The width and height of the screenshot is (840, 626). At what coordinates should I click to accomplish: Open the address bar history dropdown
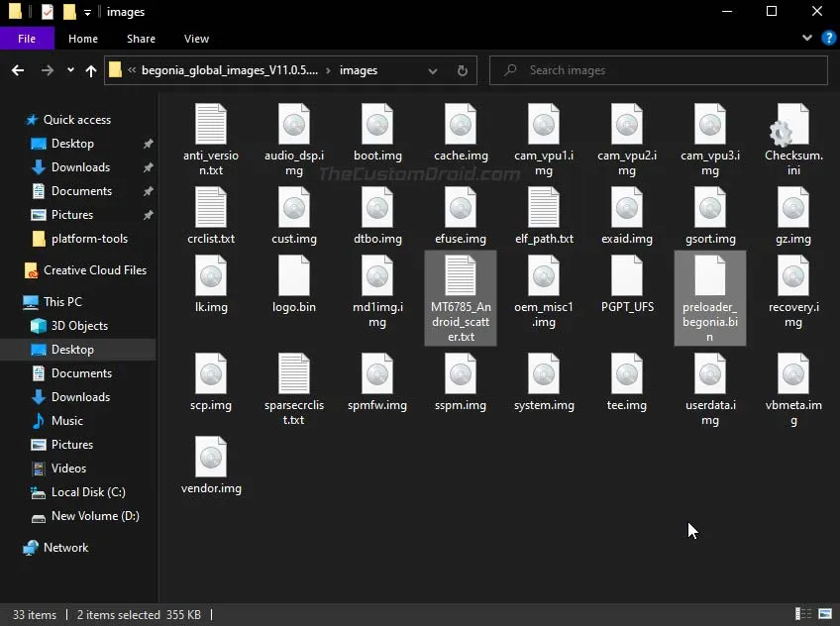click(x=433, y=70)
